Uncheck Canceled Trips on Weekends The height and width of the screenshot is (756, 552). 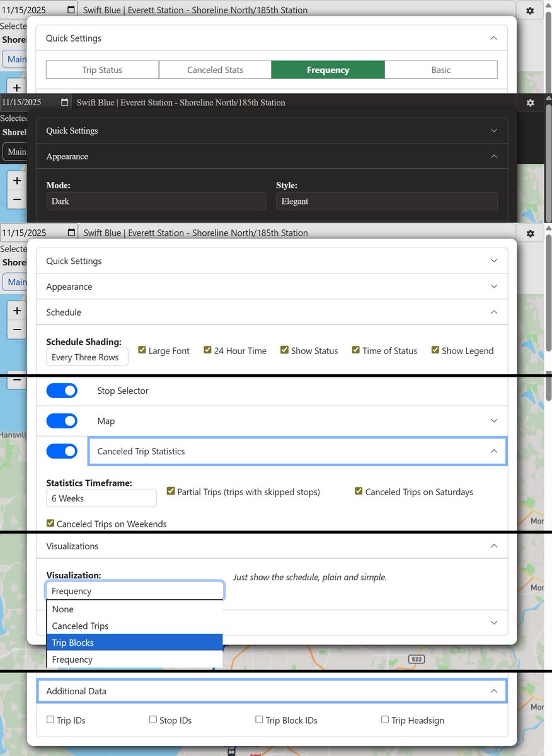pos(50,524)
